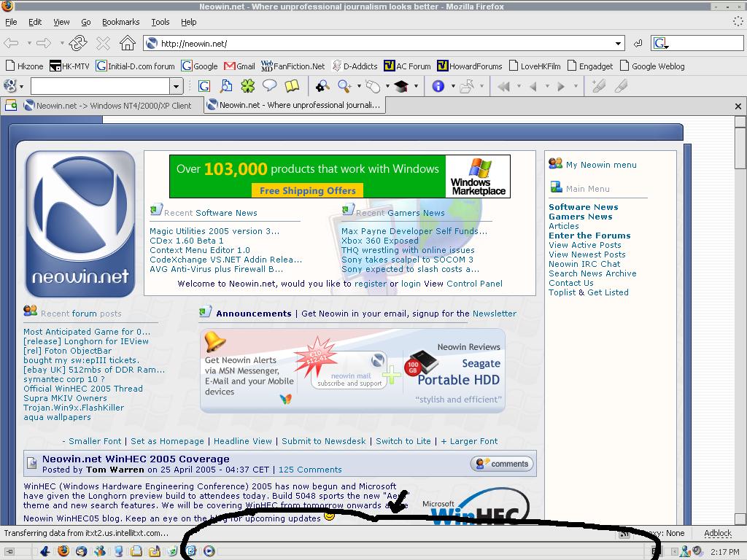The image size is (747, 560).
Task: Open the Bookmarks menu
Action: coord(120,22)
